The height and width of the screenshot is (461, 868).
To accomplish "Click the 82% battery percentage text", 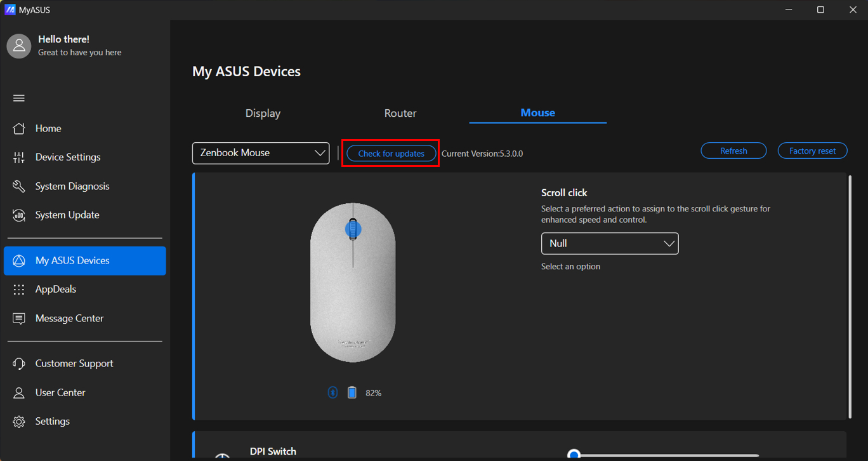I will [374, 393].
